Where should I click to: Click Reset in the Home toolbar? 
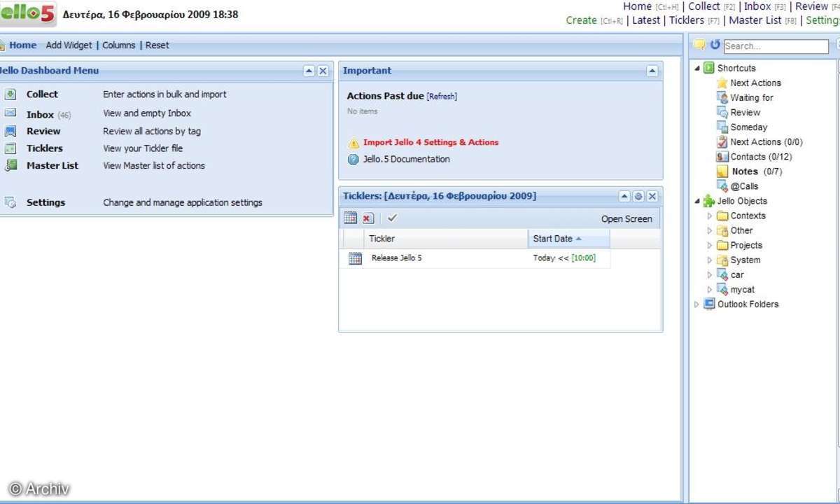point(157,45)
